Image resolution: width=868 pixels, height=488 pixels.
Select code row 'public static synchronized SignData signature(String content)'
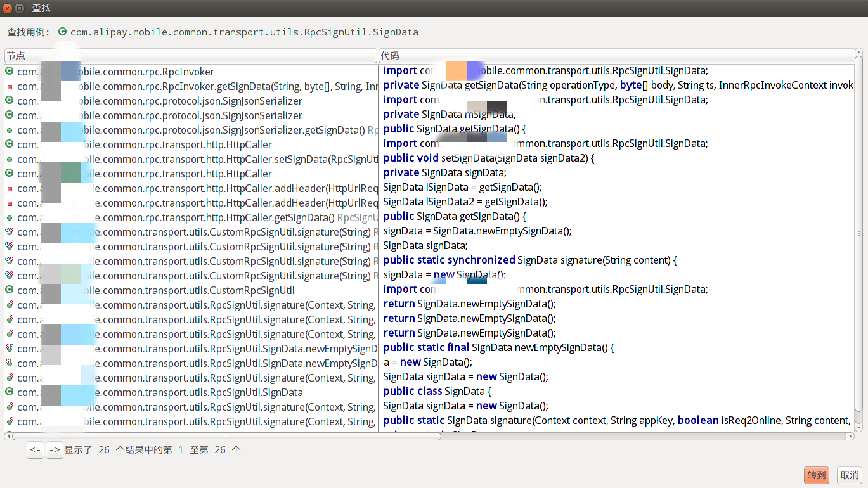pos(616,260)
